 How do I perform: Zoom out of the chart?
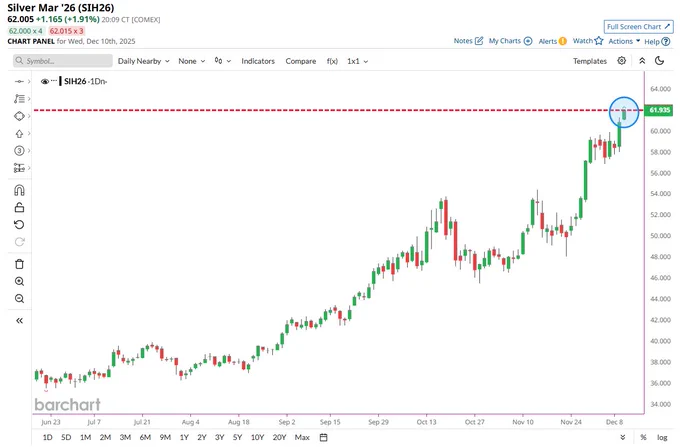(x=19, y=299)
